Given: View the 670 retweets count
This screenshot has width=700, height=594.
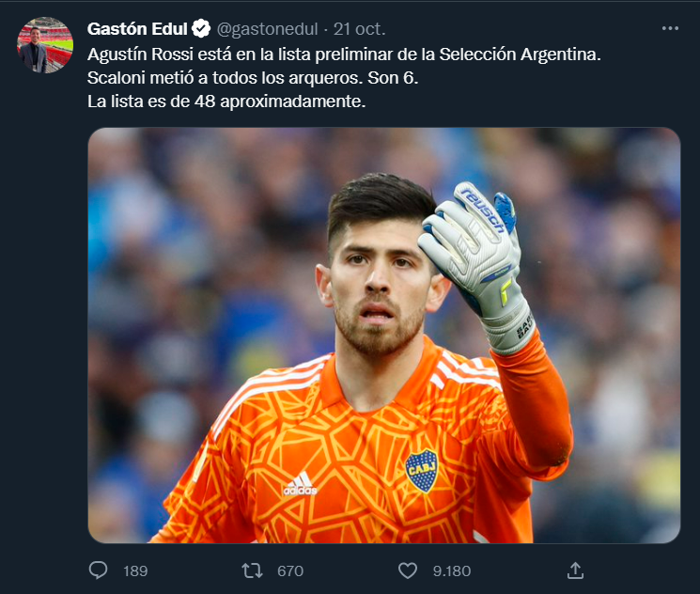Looking at the screenshot, I should click(x=290, y=571).
